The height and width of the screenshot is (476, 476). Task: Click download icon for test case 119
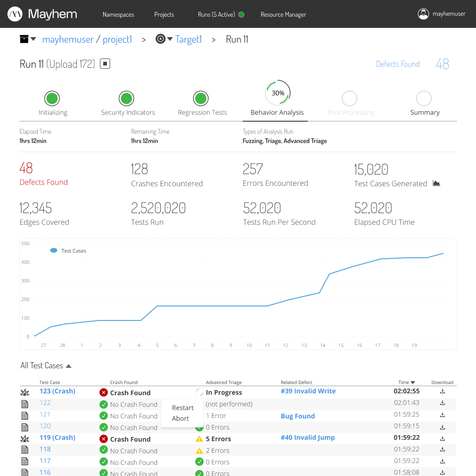pyautogui.click(x=443, y=438)
